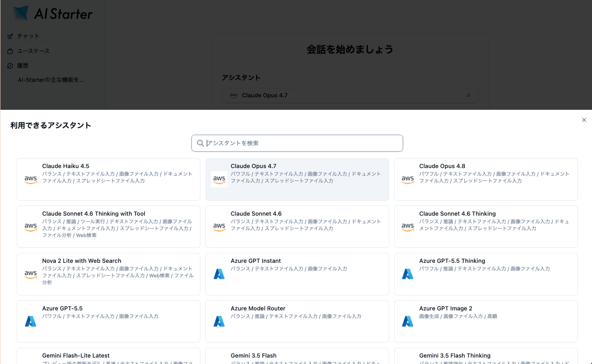This screenshot has height=364, width=592.
Task: Open チャット from the sidebar
Action: coord(28,36)
